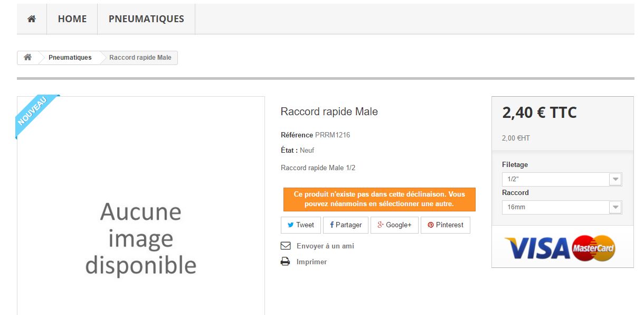
Task: Click the reference value PRRM1216
Action: click(x=333, y=135)
